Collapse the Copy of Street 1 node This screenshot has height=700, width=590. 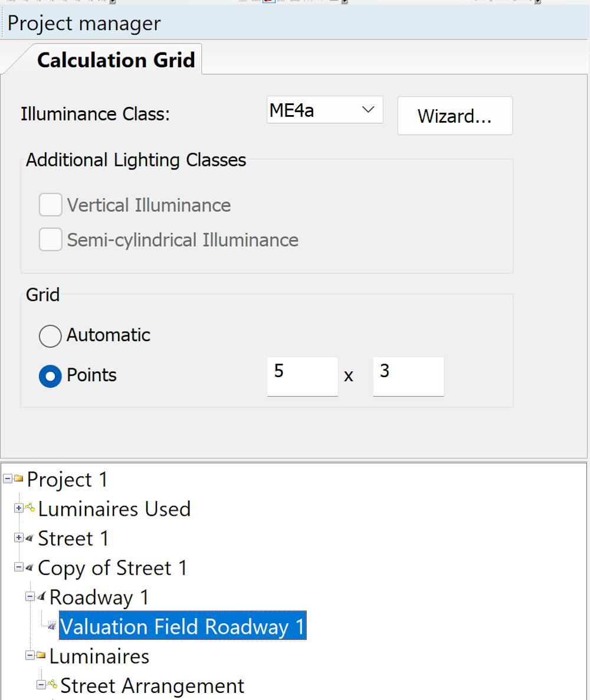[x=19, y=568]
